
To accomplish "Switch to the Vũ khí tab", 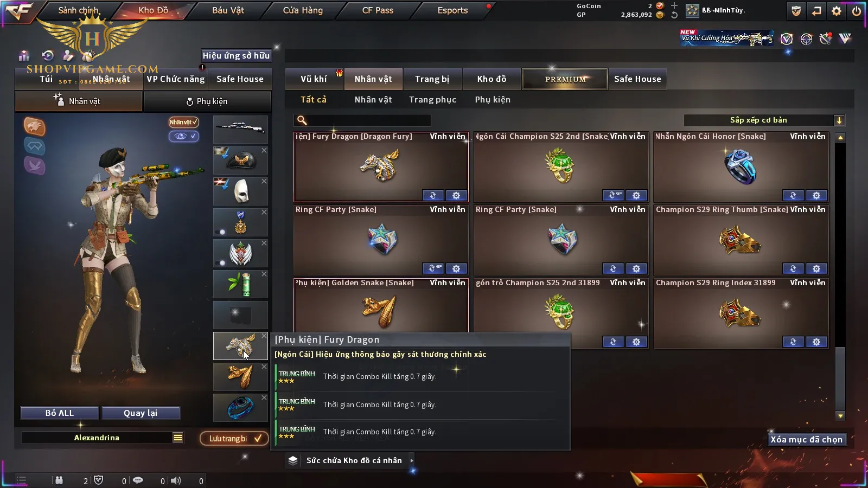I will (x=314, y=79).
